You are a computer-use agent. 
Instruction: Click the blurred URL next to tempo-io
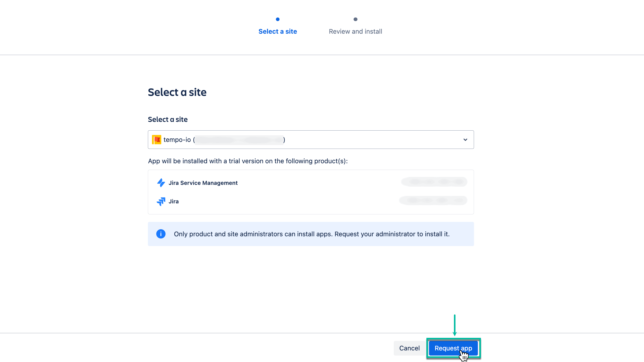tap(239, 139)
